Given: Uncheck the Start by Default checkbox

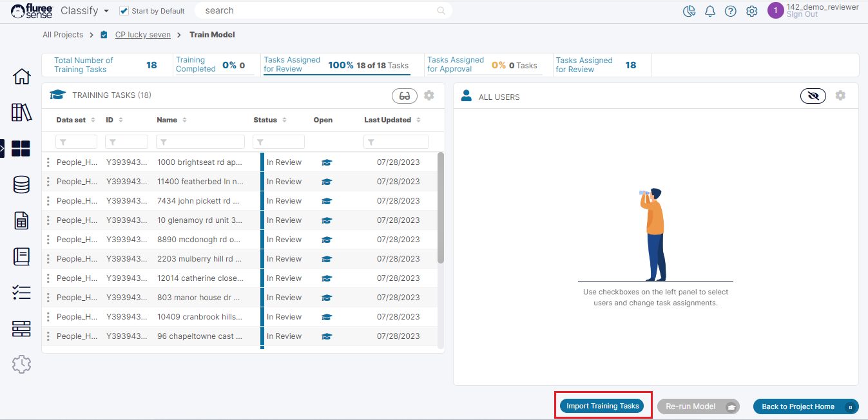Looking at the screenshot, I should [x=124, y=11].
